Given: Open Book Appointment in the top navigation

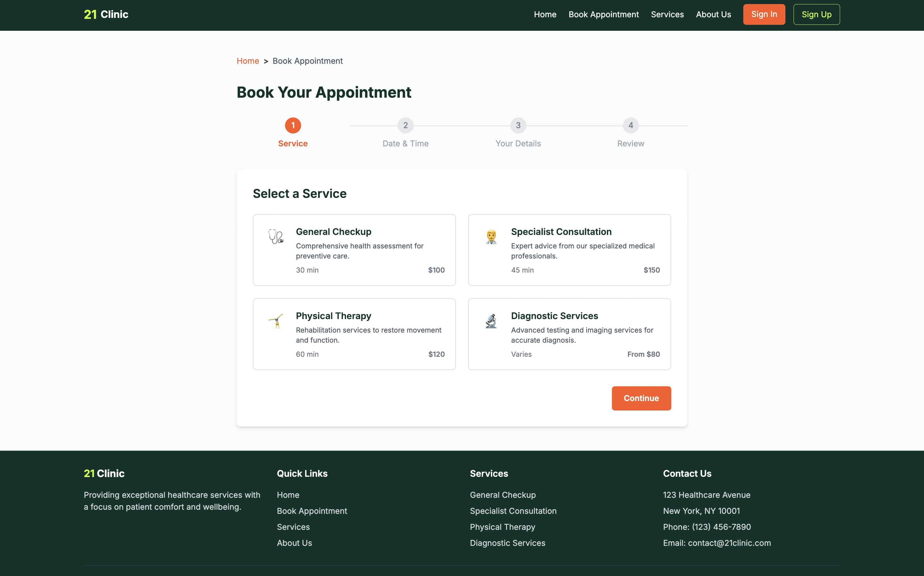Looking at the screenshot, I should pos(603,14).
